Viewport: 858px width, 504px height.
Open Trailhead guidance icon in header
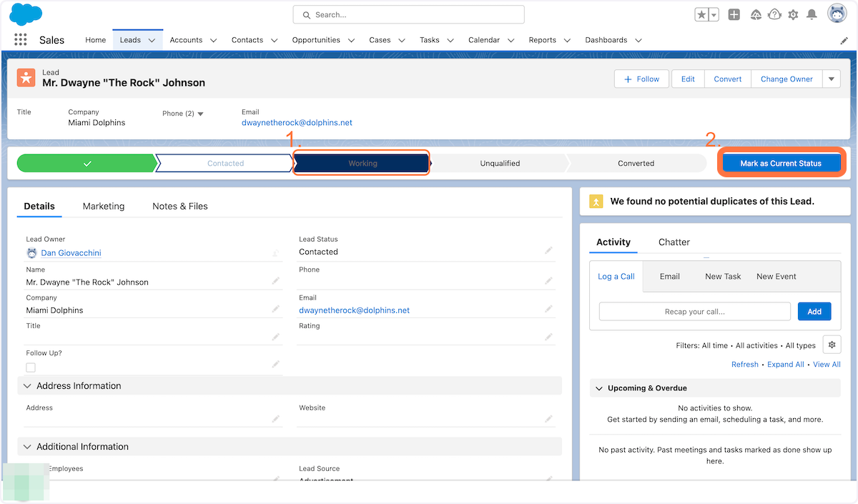point(756,14)
